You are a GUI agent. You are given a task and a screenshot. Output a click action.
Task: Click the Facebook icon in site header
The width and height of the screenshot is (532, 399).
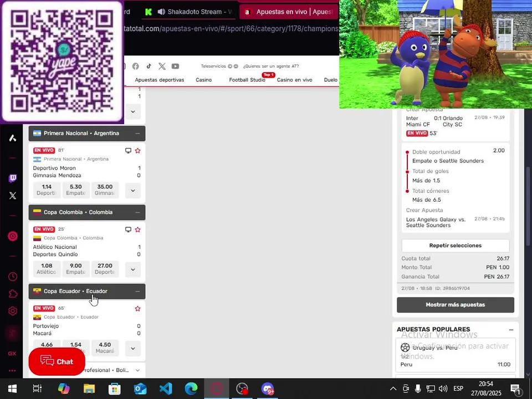136,66
